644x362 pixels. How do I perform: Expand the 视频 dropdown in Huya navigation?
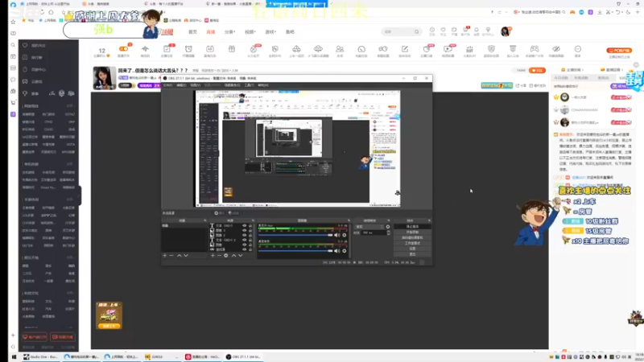coord(250,31)
